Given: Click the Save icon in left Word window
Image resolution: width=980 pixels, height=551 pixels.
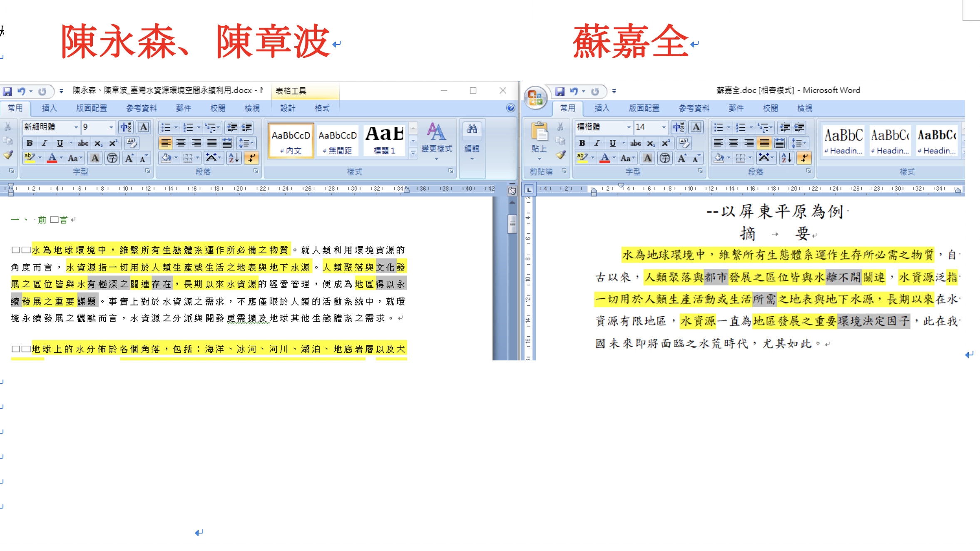Looking at the screenshot, I should [7, 91].
